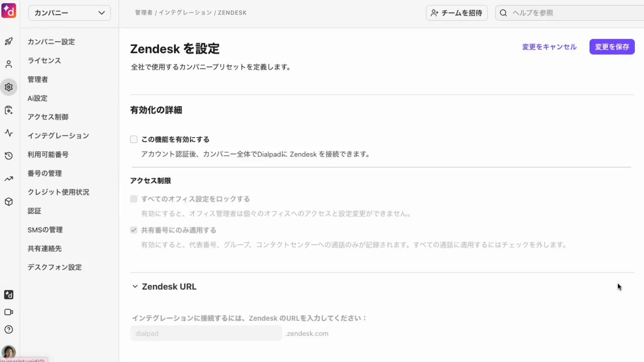Open 共有連絡先 menu item
The width and height of the screenshot is (644, 362).
coord(45,249)
